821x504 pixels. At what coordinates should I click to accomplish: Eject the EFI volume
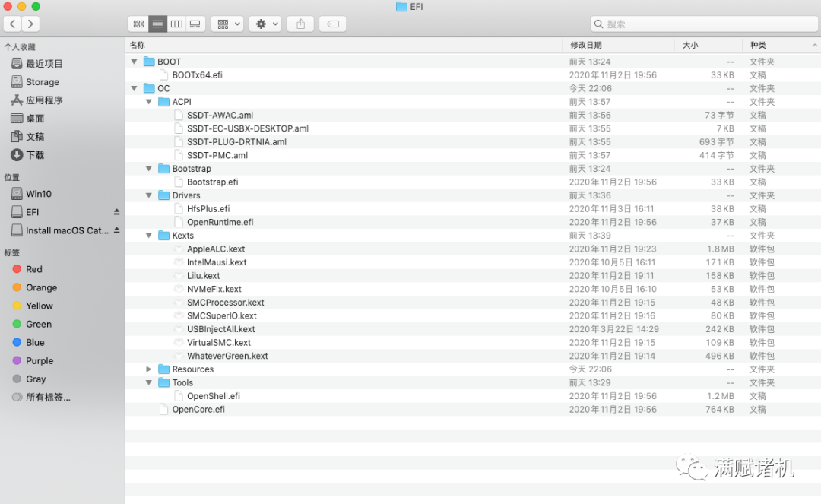point(117,212)
